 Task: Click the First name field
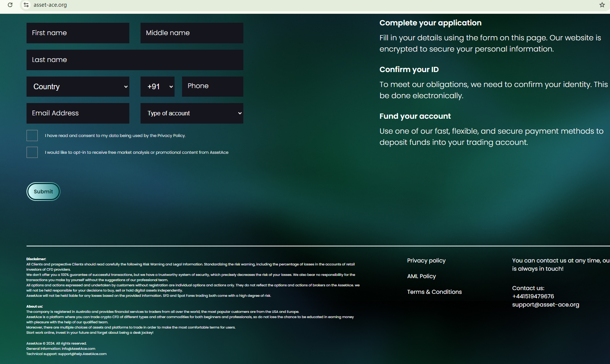point(78,33)
